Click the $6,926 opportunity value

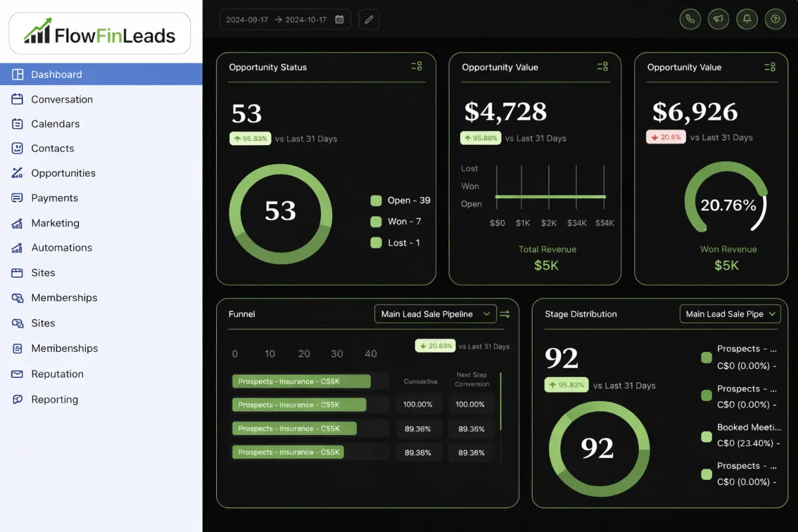coord(695,111)
